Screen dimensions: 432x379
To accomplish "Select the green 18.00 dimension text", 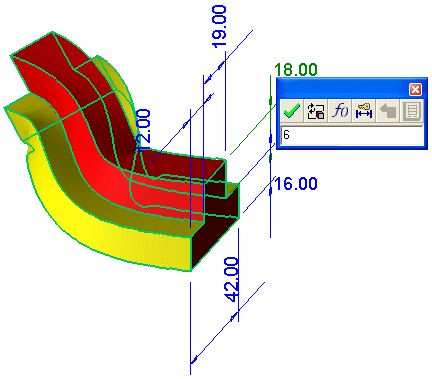I will point(296,70).
